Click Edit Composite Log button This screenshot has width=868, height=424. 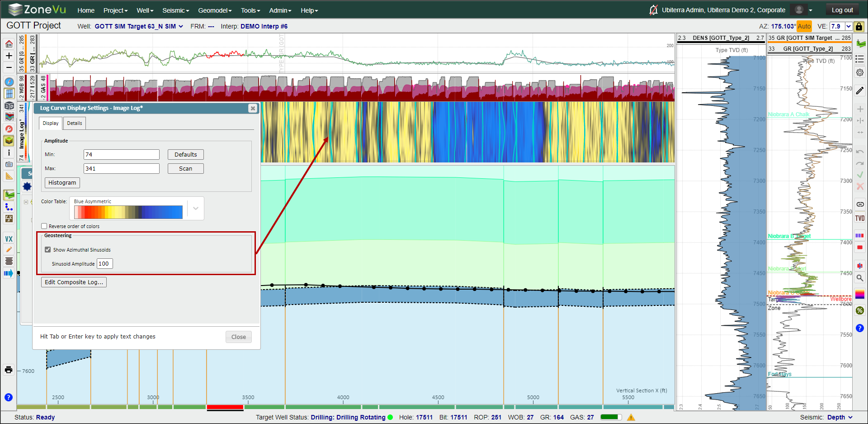pos(74,282)
